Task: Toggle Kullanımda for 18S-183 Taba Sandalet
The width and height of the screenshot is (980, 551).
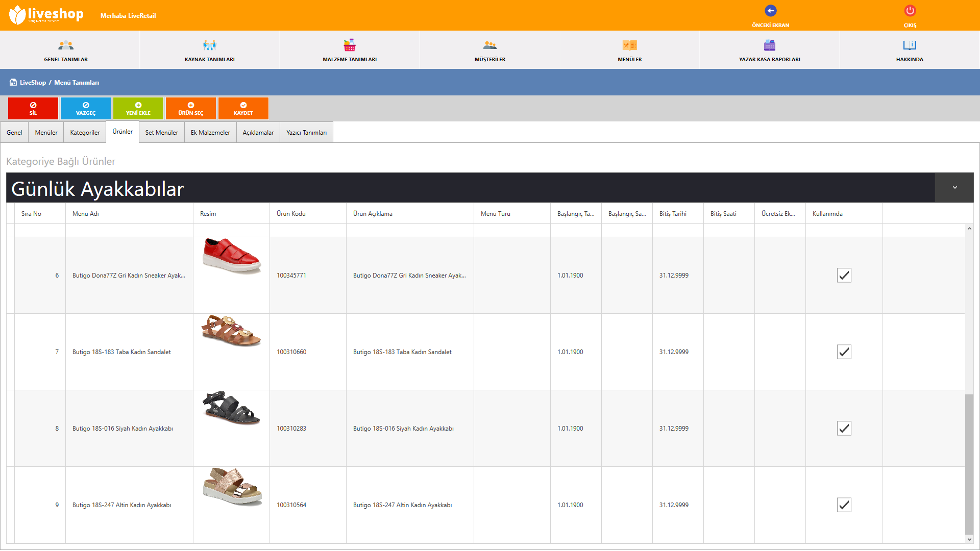Action: click(844, 352)
